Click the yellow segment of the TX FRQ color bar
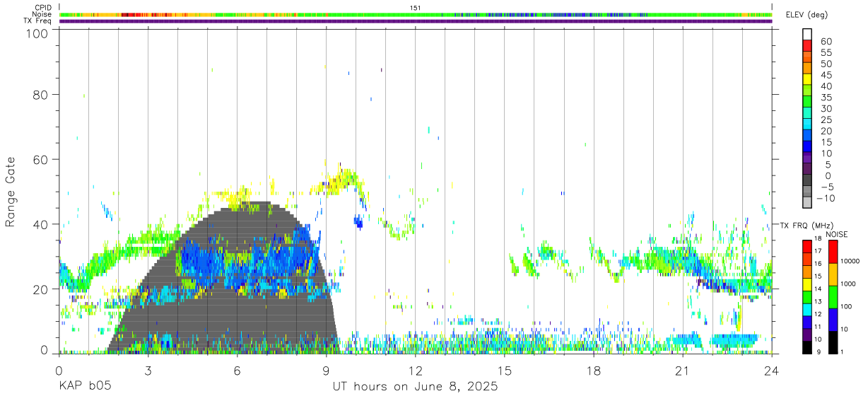Viewport: 868px width, 401px height. pyautogui.click(x=807, y=284)
